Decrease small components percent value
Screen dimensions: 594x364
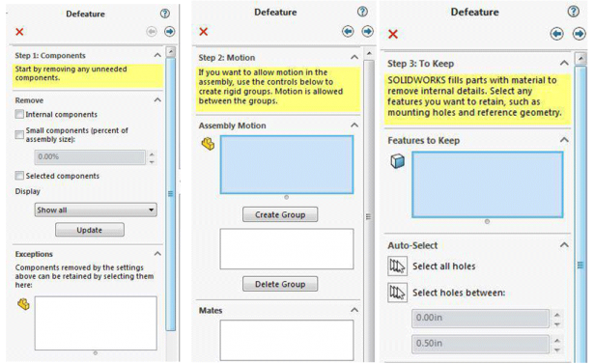(152, 162)
